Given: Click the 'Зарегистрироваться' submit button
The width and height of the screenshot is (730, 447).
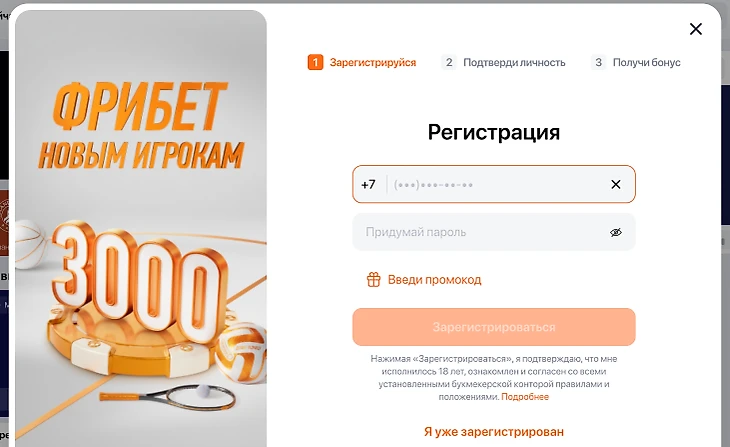Looking at the screenshot, I should tap(494, 327).
